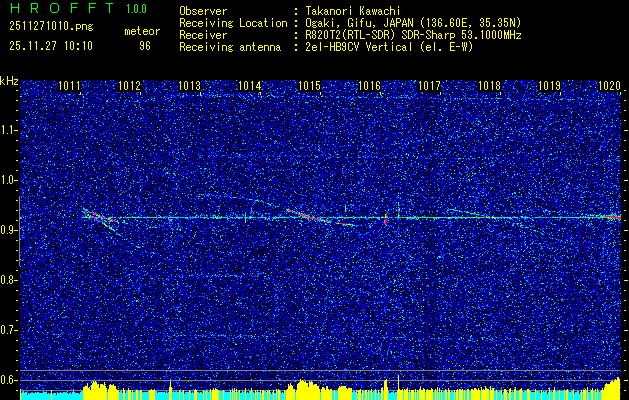Click the 1012 time marker
629x400 pixels.
click(130, 86)
